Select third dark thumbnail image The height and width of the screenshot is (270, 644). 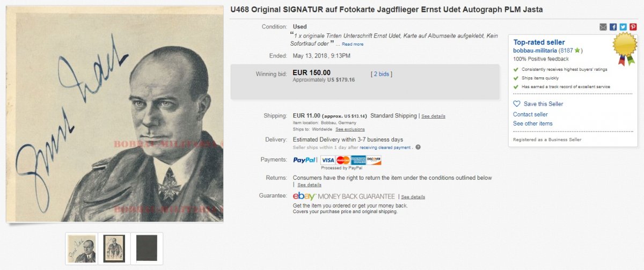[147, 248]
